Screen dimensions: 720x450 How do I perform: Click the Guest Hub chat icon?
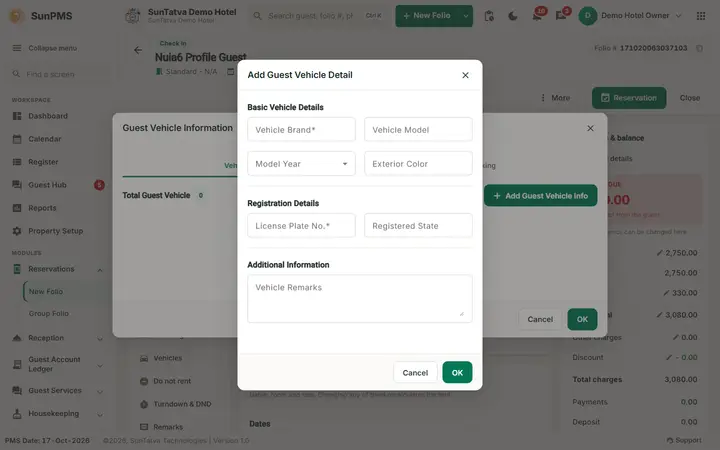tap(17, 185)
